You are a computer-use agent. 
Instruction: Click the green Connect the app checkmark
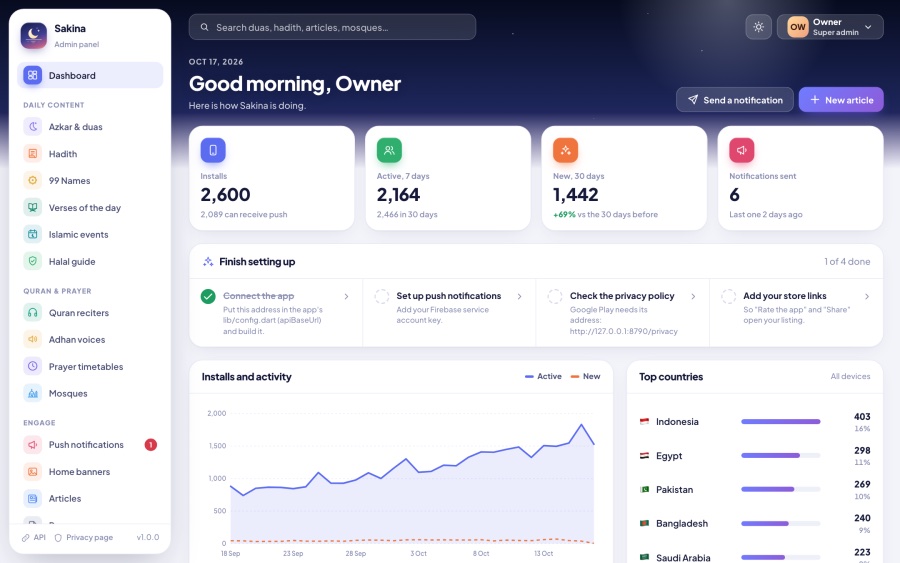coord(208,296)
